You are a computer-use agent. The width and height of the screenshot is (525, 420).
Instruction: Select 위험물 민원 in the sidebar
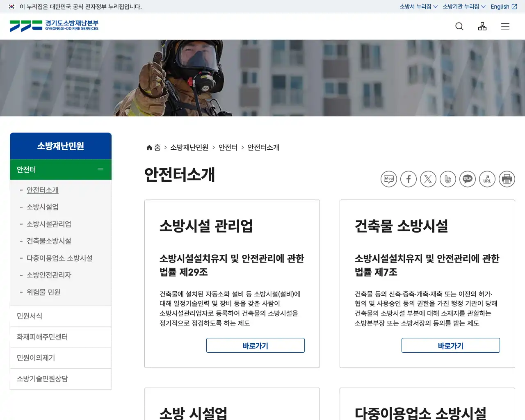pyautogui.click(x=43, y=292)
